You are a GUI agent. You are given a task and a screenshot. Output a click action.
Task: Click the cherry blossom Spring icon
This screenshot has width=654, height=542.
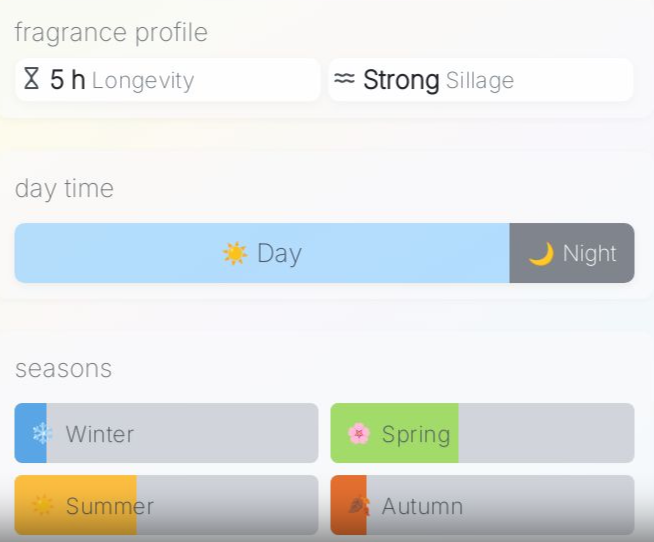coord(358,434)
